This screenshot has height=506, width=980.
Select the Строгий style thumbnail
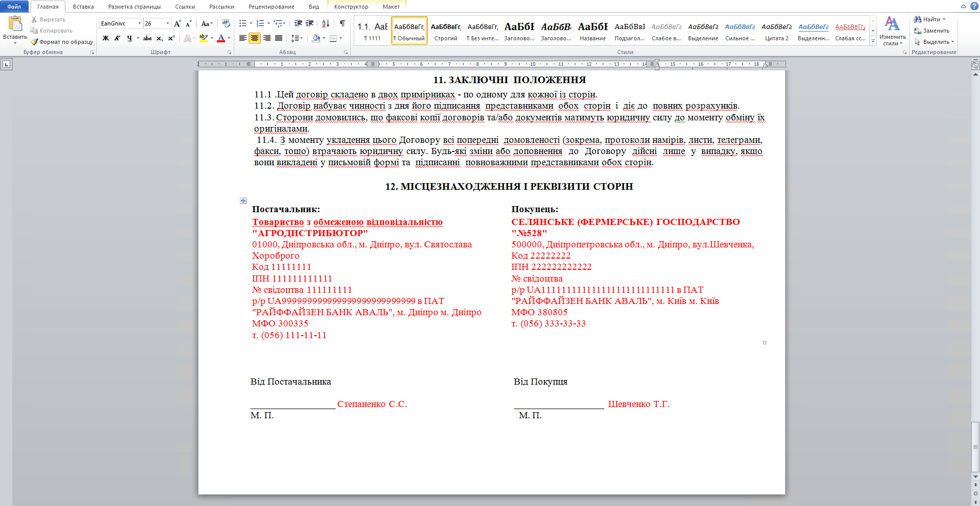coord(446,31)
